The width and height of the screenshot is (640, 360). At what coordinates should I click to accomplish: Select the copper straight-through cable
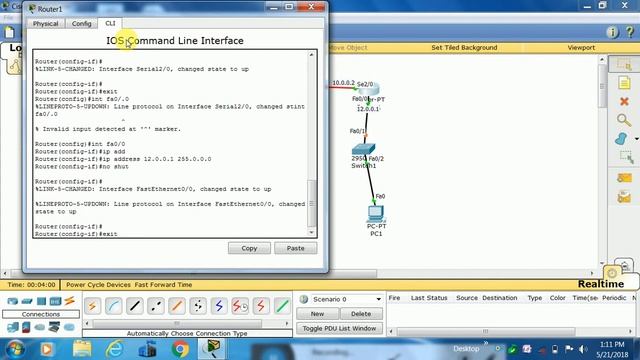[135, 306]
